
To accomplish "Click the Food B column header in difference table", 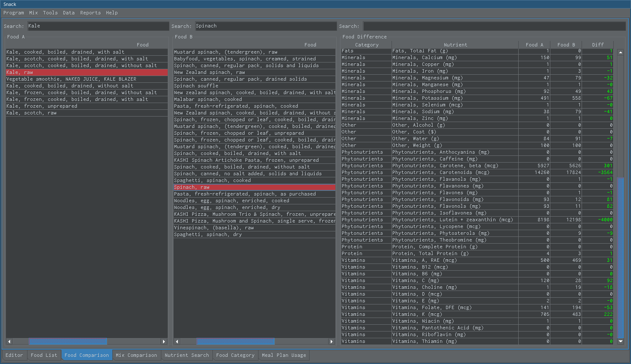I will pyautogui.click(x=566, y=45).
